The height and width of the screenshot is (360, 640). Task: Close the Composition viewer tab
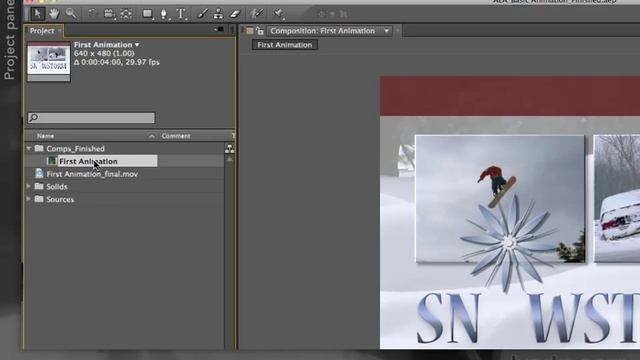point(398,31)
